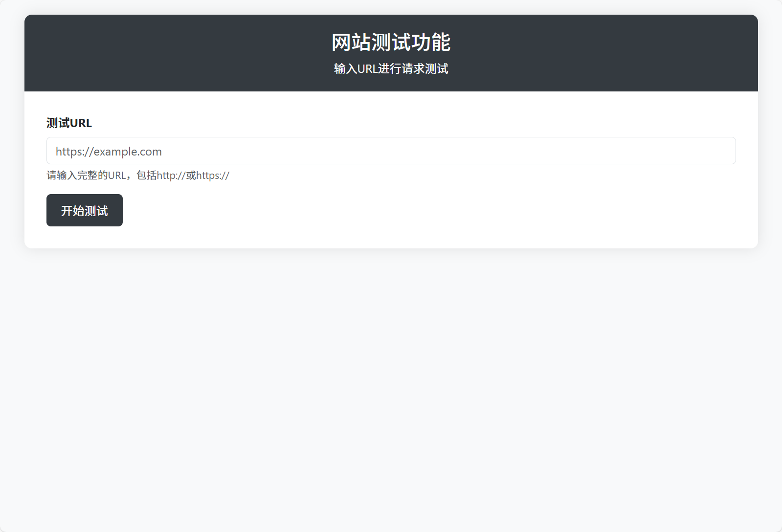Screen dimensions: 782x532
Task: Click the word 网站 in the title
Action: (x=351, y=43)
